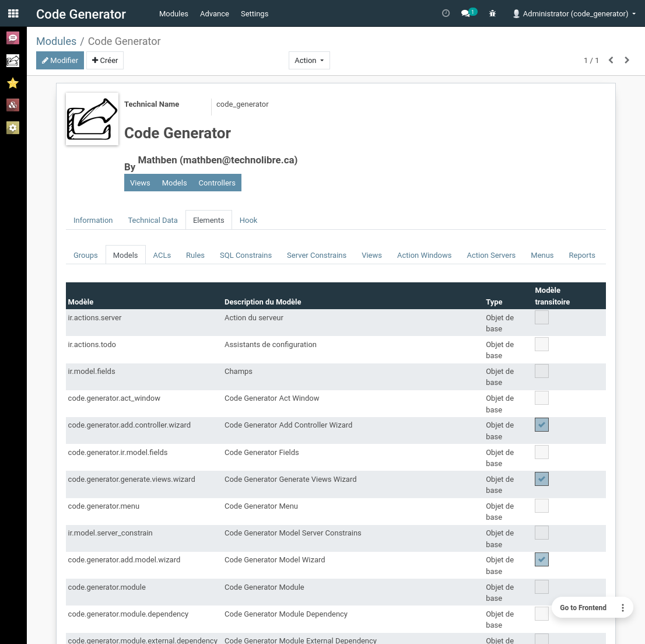
Task: Uncheck transient for Code Generator Add Controller Wizard
Action: pyautogui.click(x=541, y=425)
